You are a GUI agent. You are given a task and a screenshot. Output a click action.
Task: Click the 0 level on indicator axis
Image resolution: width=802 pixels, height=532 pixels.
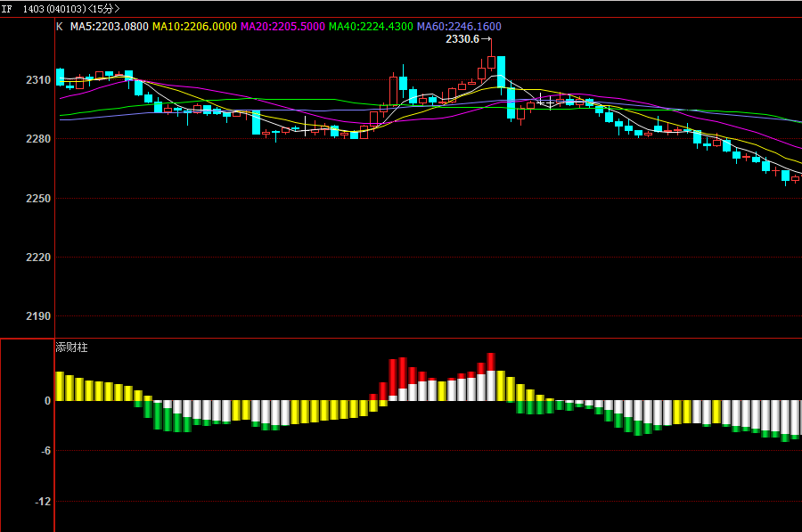click(x=47, y=400)
